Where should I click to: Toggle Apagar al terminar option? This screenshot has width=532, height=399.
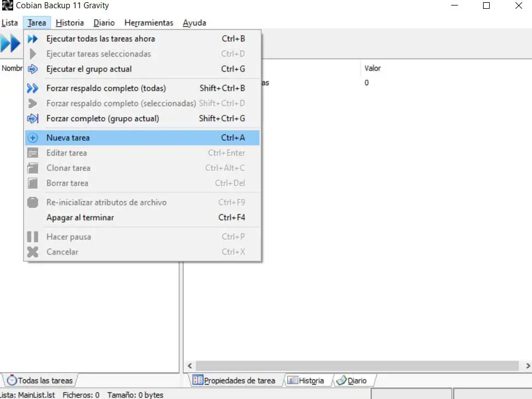pos(142,218)
